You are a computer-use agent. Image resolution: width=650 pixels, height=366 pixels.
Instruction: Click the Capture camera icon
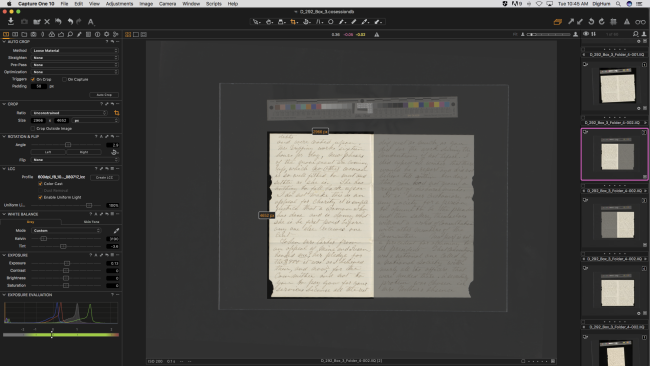click(x=24, y=22)
